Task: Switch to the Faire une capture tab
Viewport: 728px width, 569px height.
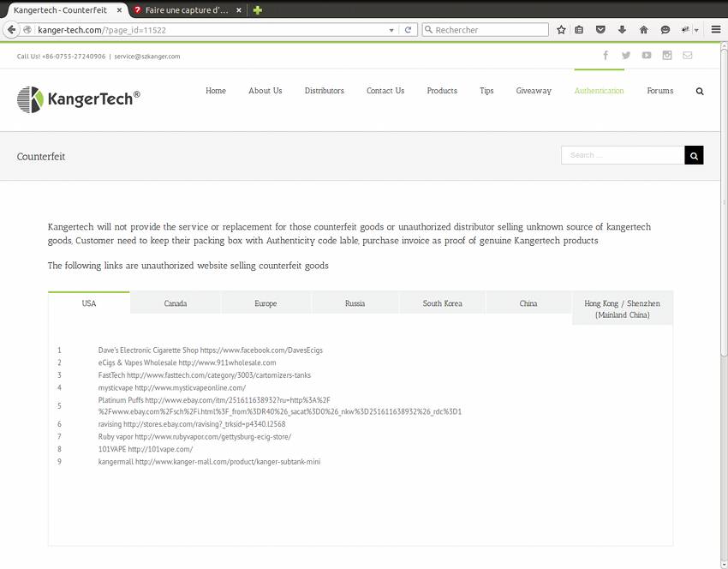Action: point(187,9)
